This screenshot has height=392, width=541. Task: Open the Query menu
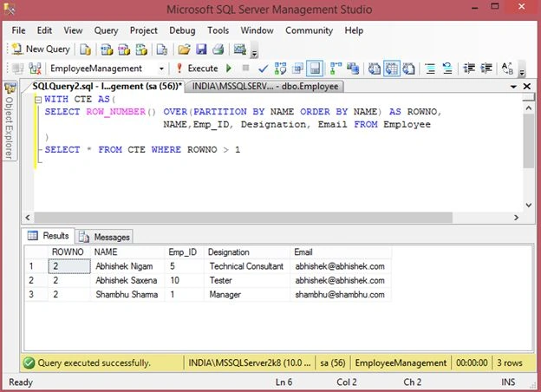click(106, 30)
